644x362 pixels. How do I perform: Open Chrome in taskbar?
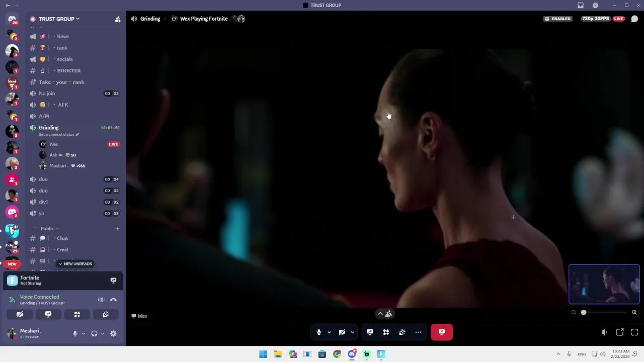point(337,354)
